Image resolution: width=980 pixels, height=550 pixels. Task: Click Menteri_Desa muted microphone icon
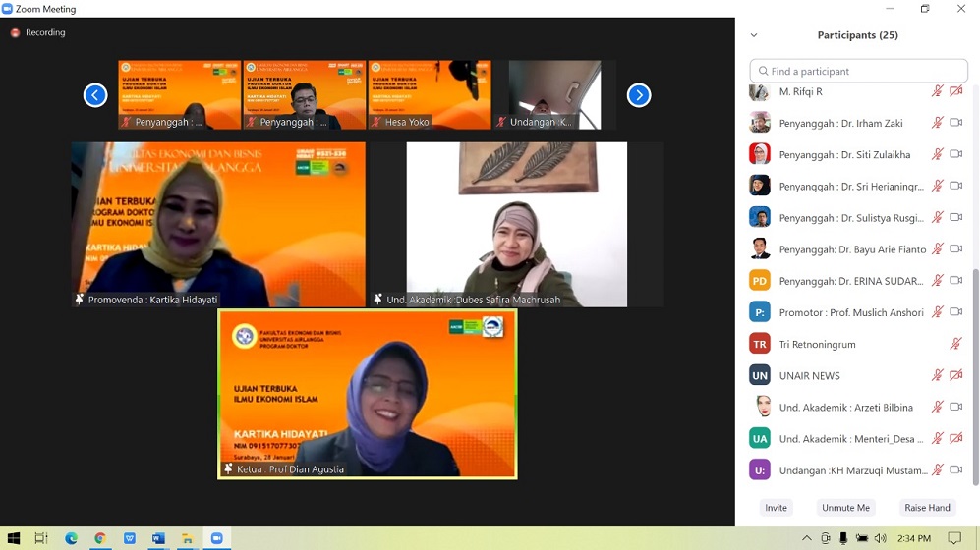pyautogui.click(x=937, y=438)
